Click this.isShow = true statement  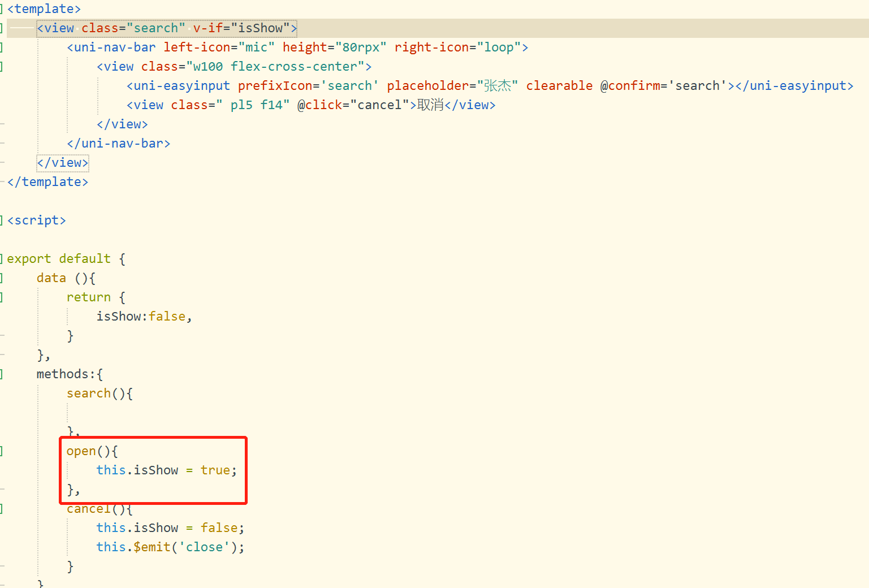click(x=166, y=470)
